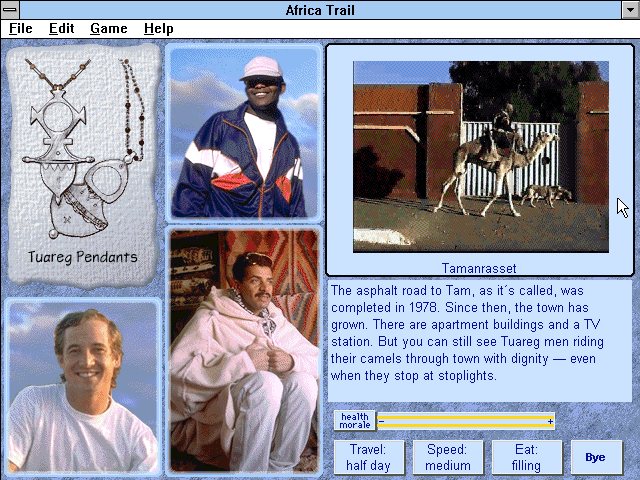Open the window control menu box
Image resolution: width=640 pixels, height=480 pixels.
click(x=10, y=9)
